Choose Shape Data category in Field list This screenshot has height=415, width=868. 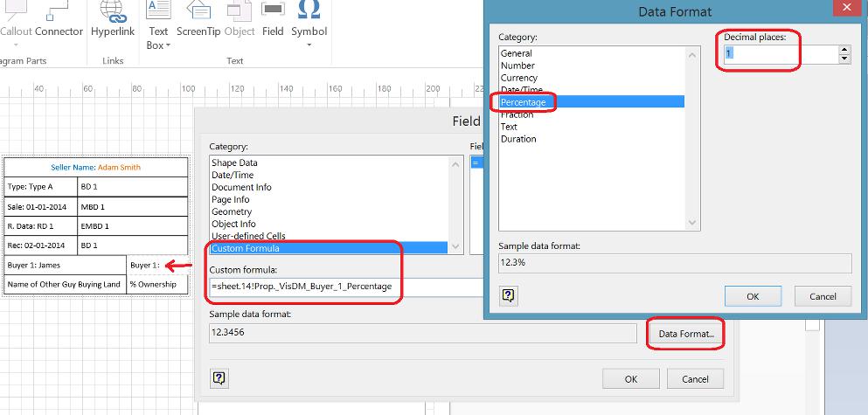click(x=234, y=163)
